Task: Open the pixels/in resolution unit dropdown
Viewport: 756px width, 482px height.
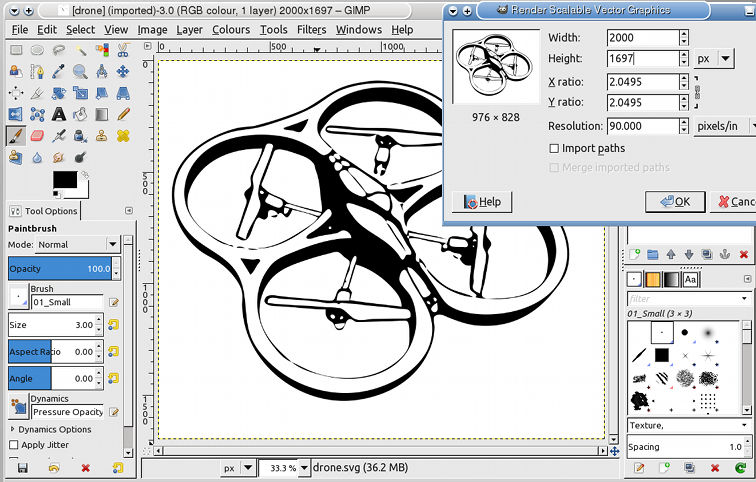Action: tap(725, 126)
